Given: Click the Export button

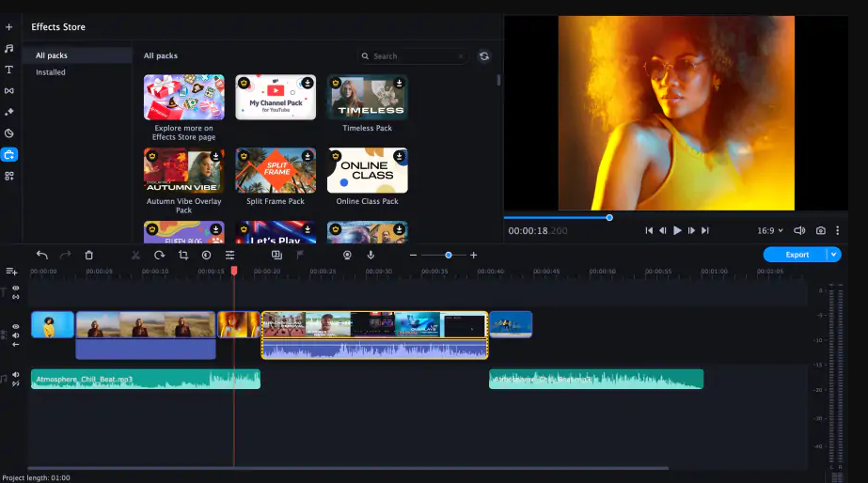Looking at the screenshot, I should click(796, 255).
